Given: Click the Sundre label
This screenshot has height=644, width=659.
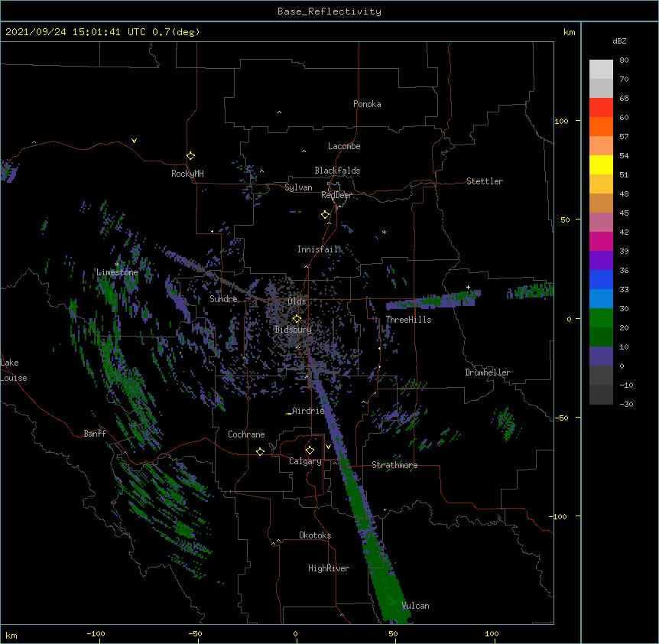Looking at the screenshot, I should pos(223,299).
